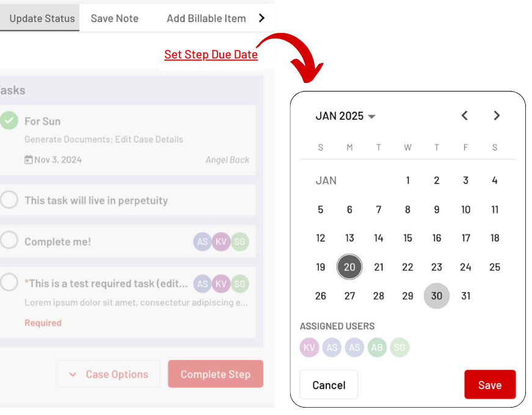Go to next month in calendar
This screenshot has width=532, height=415.
pyautogui.click(x=497, y=115)
